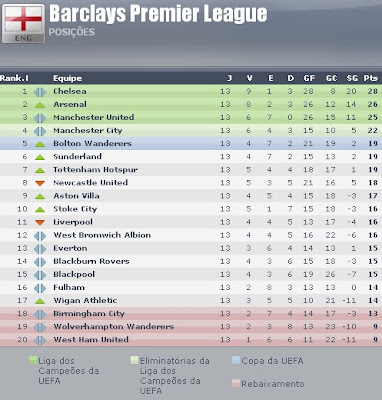
Task: Click Arsenal's green up arrow icon
Action: click(x=40, y=105)
